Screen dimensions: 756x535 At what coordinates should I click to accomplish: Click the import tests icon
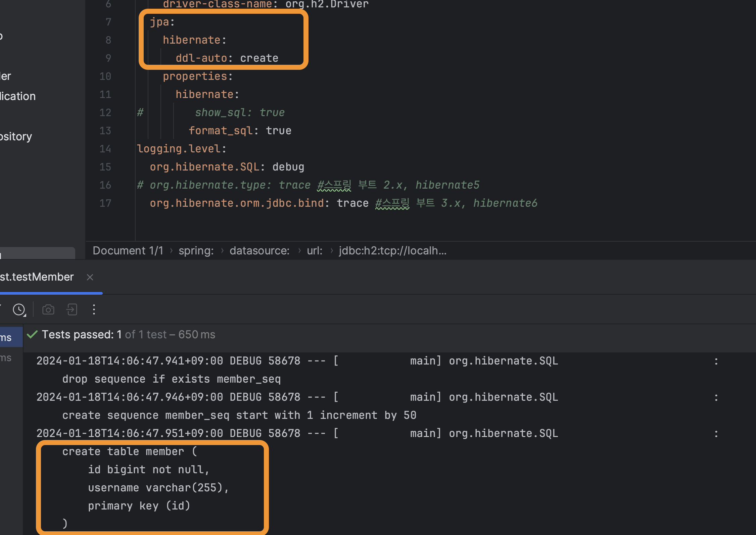[x=72, y=309]
